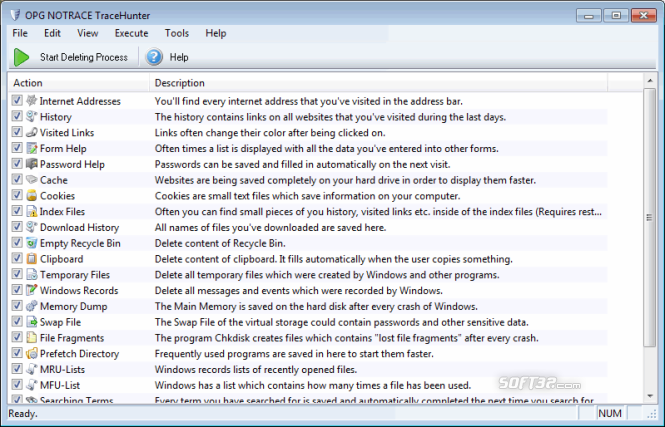The height and width of the screenshot is (427, 665).
Task: Click the OPG NOTRACE shield title bar icon
Action: [x=15, y=15]
